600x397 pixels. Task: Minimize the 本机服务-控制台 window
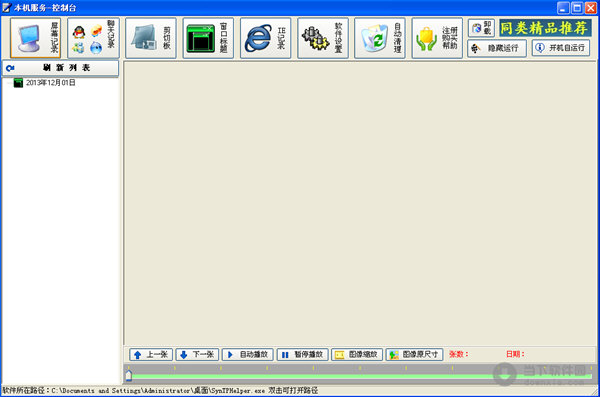pyautogui.click(x=563, y=8)
